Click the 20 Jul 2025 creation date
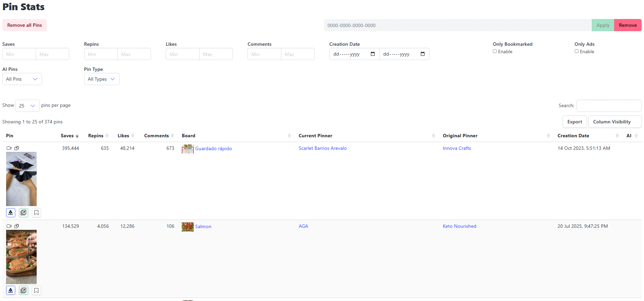Screen dimensions: 644x301 click(583, 226)
